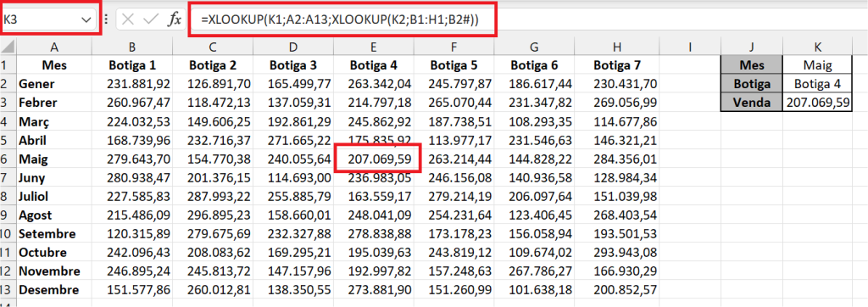Screen dimensions: 868x307
Task: Select column I header
Action: click(x=691, y=47)
